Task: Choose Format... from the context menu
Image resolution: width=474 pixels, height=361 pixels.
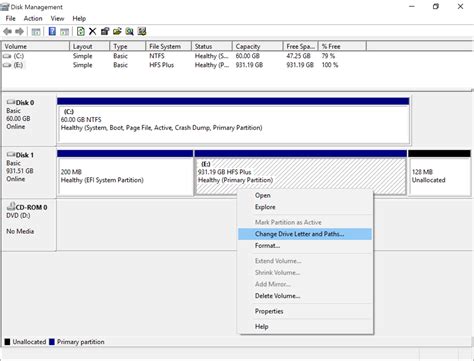Action: coord(305,246)
